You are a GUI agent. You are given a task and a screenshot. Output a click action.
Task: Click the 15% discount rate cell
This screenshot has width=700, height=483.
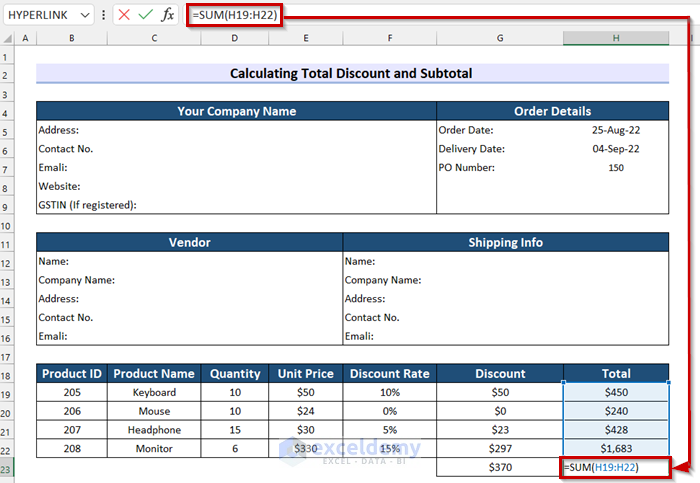(390, 449)
